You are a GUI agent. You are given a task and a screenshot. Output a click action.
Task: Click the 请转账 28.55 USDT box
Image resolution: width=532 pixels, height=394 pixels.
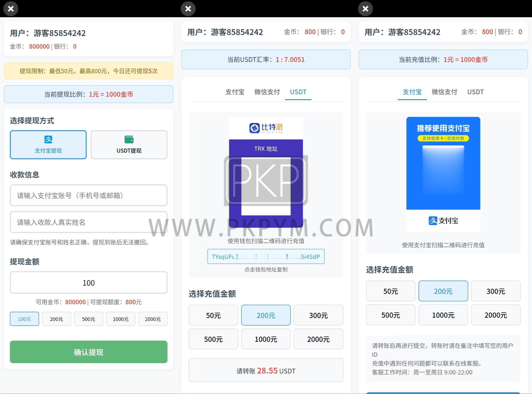pos(266,370)
